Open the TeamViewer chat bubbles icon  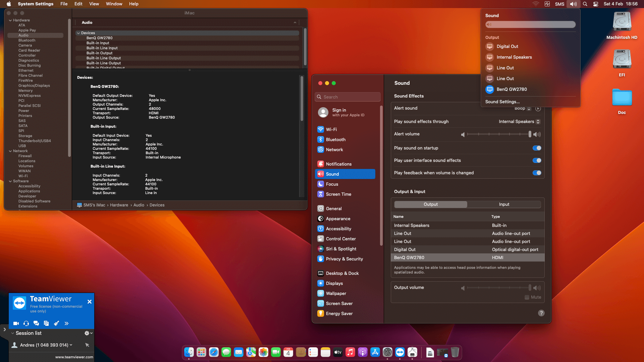[36, 323]
